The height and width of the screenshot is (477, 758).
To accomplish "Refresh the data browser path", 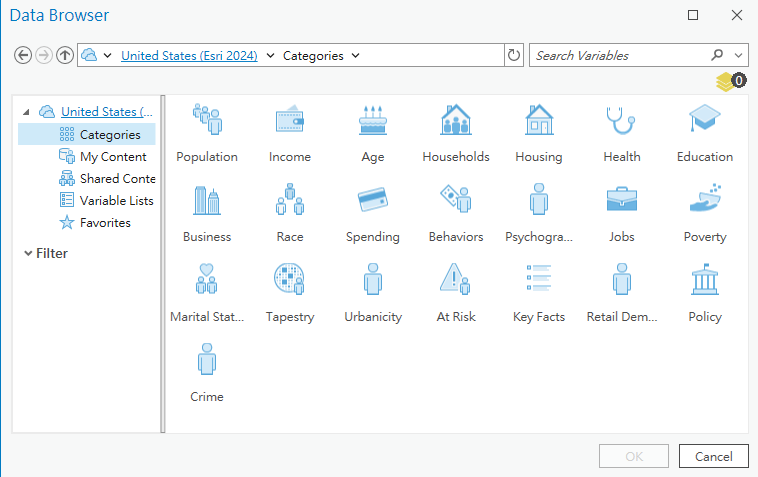I will pos(514,56).
